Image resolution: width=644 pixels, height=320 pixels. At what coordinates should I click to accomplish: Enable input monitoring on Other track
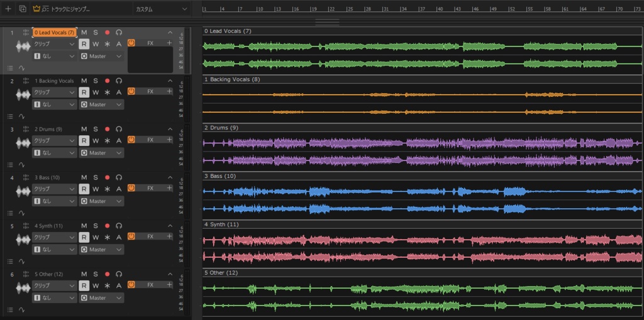tap(119, 274)
